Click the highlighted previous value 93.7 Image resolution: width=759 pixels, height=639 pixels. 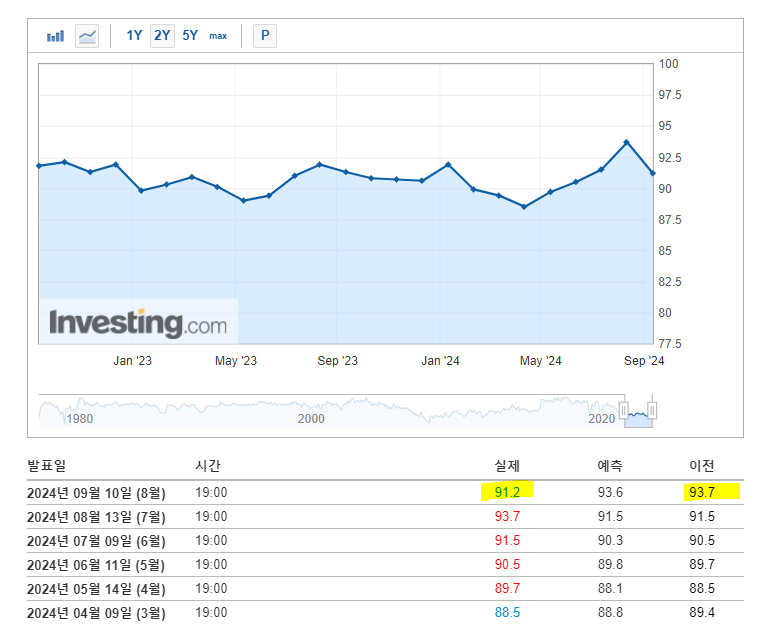coord(701,492)
